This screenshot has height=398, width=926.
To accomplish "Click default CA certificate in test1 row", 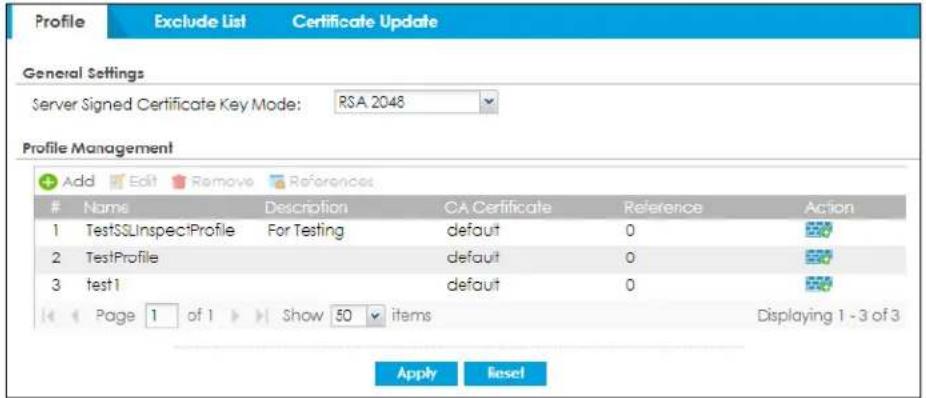I will 473,286.
